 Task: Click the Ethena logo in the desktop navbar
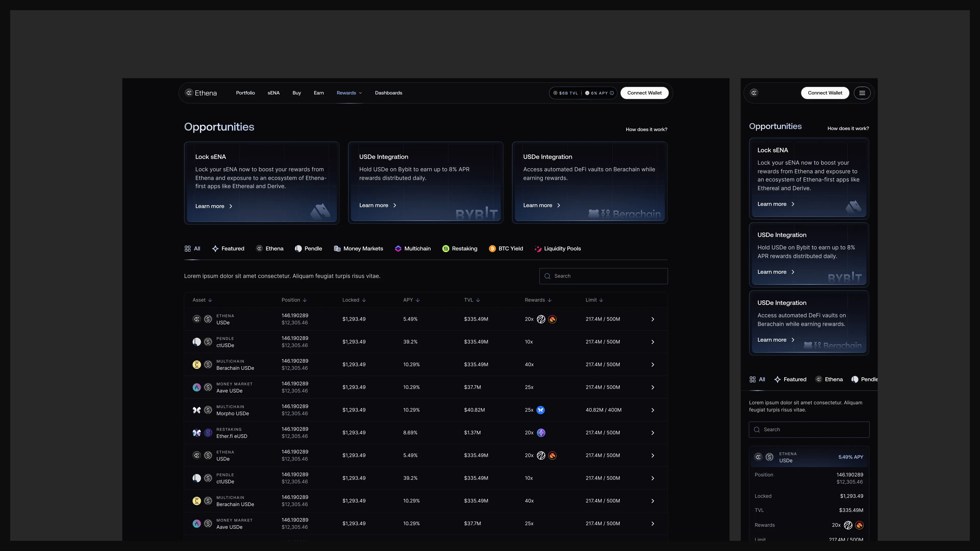[201, 93]
